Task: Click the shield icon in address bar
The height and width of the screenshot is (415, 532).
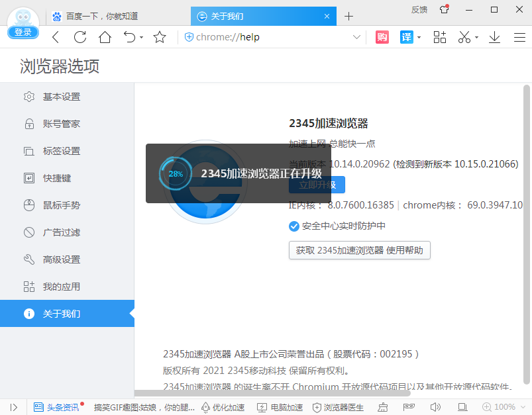Action: coord(189,37)
